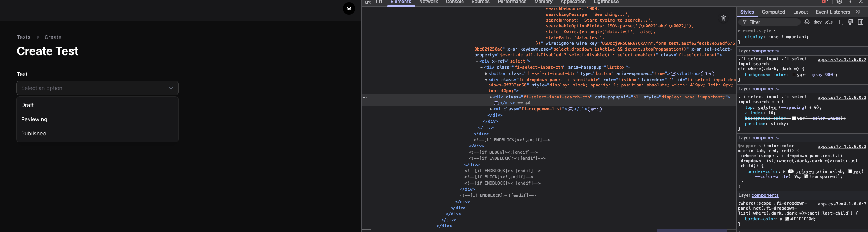Toggle the device toolbar icon
868x232 pixels.
(x=379, y=2)
